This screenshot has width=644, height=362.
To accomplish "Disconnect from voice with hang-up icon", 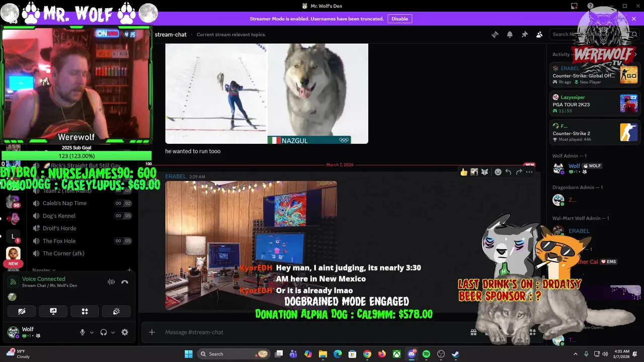I will pyautogui.click(x=125, y=282).
